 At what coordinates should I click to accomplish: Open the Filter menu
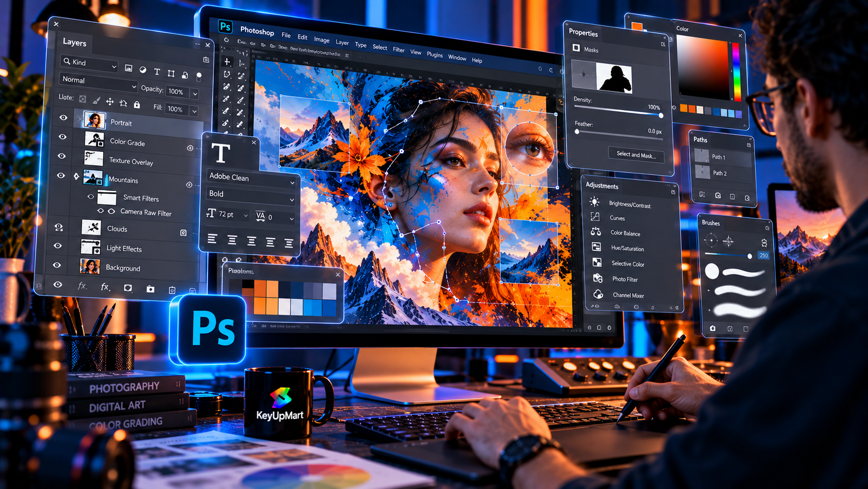399,50
